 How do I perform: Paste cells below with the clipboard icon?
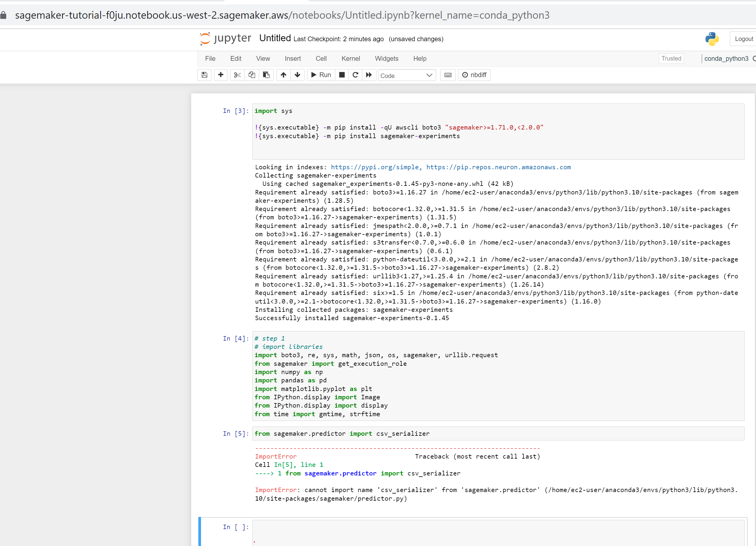pos(266,75)
